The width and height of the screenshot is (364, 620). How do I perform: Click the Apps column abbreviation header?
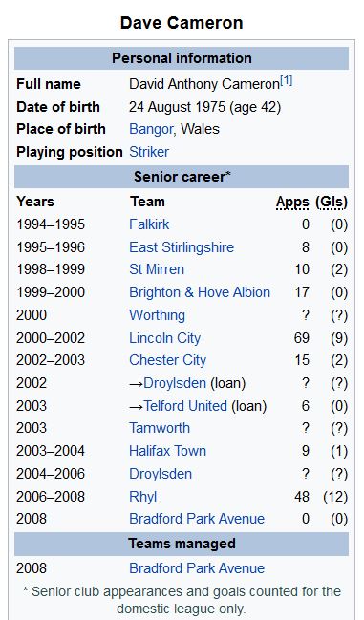pyautogui.click(x=292, y=203)
